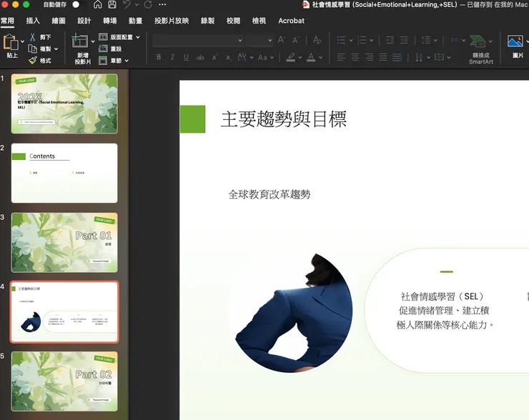The height and width of the screenshot is (420, 529).
Task: Clear all formatting icon
Action: pos(317,40)
